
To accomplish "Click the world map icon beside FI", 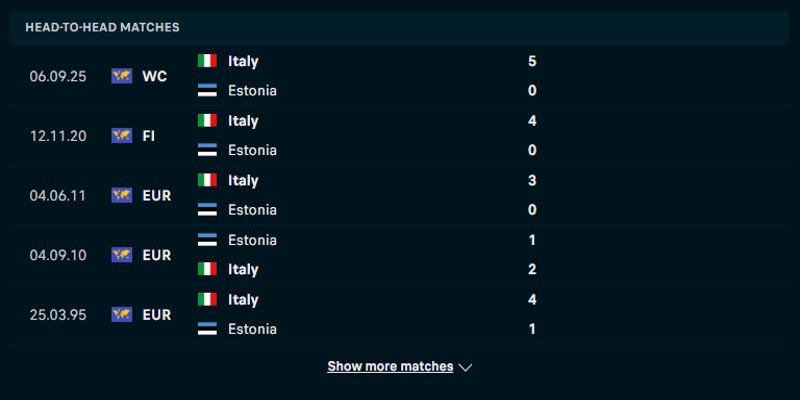I will [122, 136].
